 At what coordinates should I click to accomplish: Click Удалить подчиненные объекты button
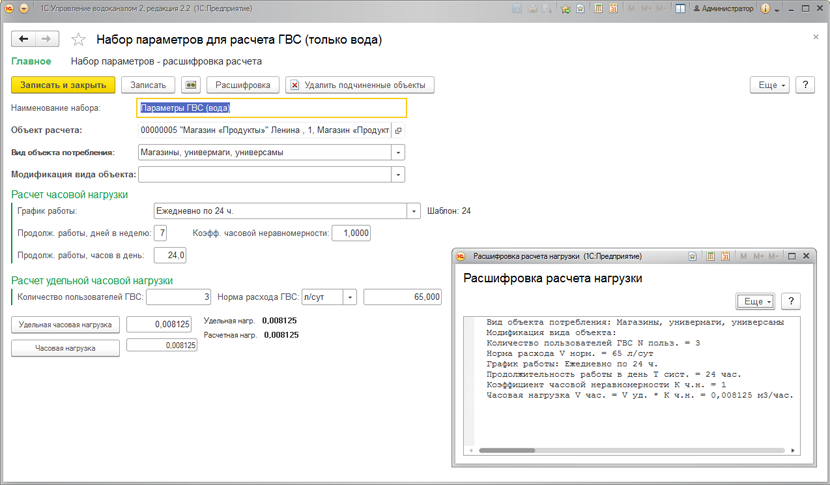point(358,85)
